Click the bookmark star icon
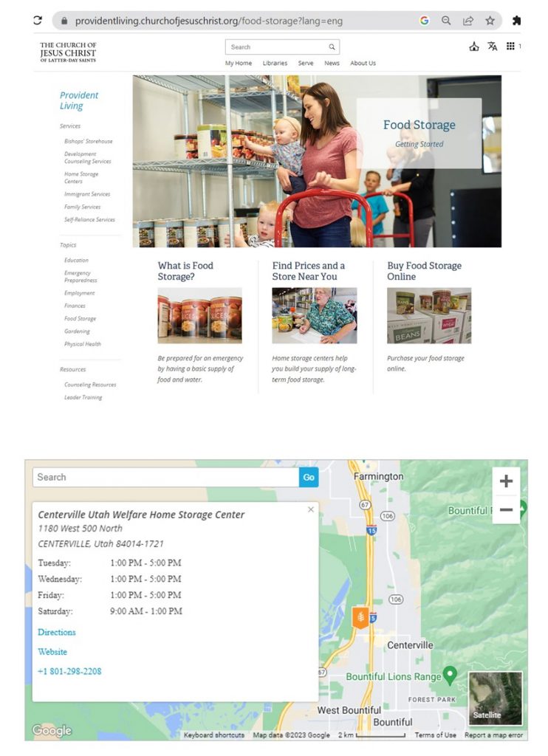This screenshot has height=756, width=548. [x=490, y=21]
